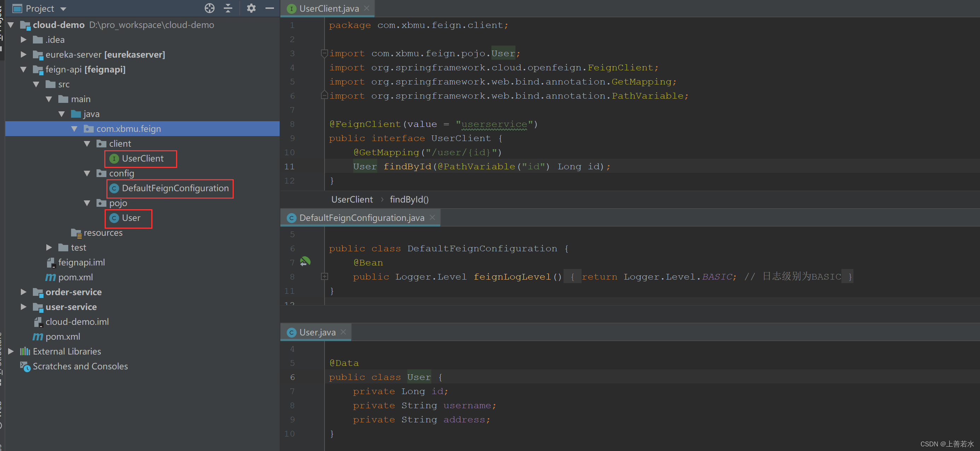Click the "userservice" string in FeignClient annotation
This screenshot has height=451, width=980.
click(x=494, y=124)
